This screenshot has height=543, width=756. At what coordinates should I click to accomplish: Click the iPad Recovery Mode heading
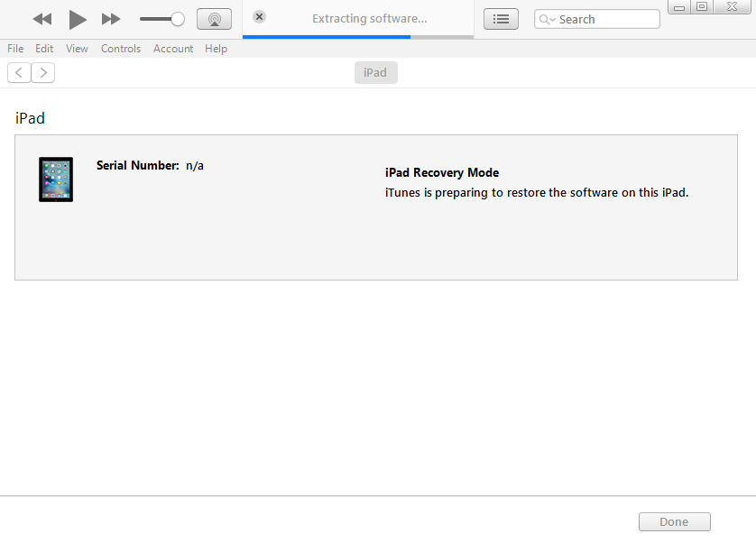click(442, 172)
